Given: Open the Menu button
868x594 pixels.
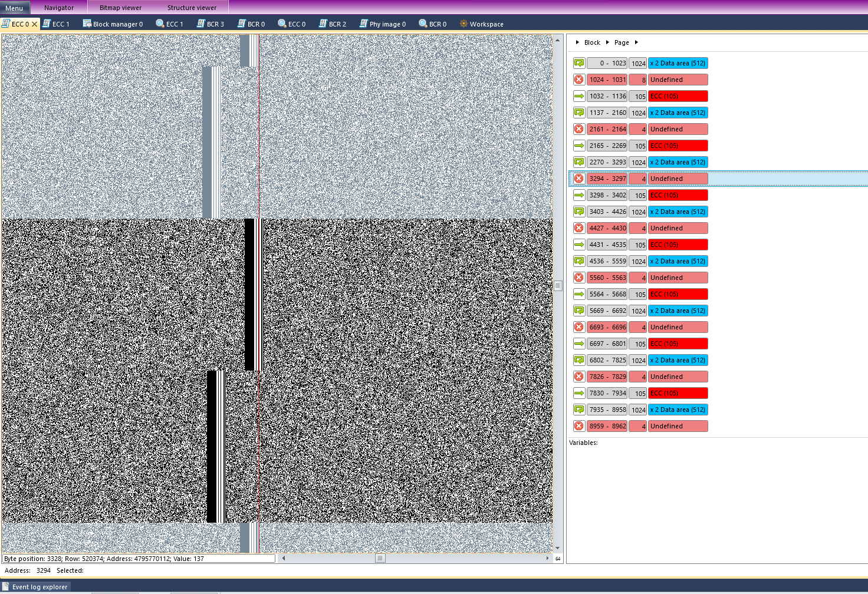Looking at the screenshot, I should click(x=14, y=8).
